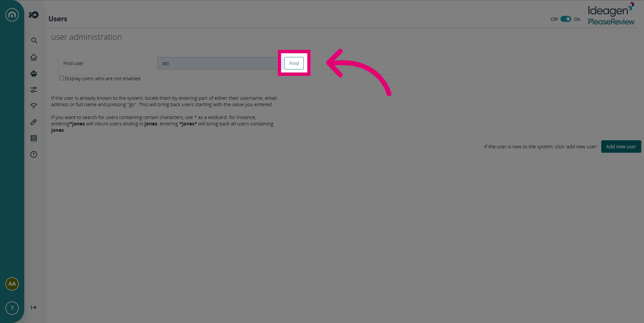
Task: Toggle the Off/On switch
Action: coord(566,19)
